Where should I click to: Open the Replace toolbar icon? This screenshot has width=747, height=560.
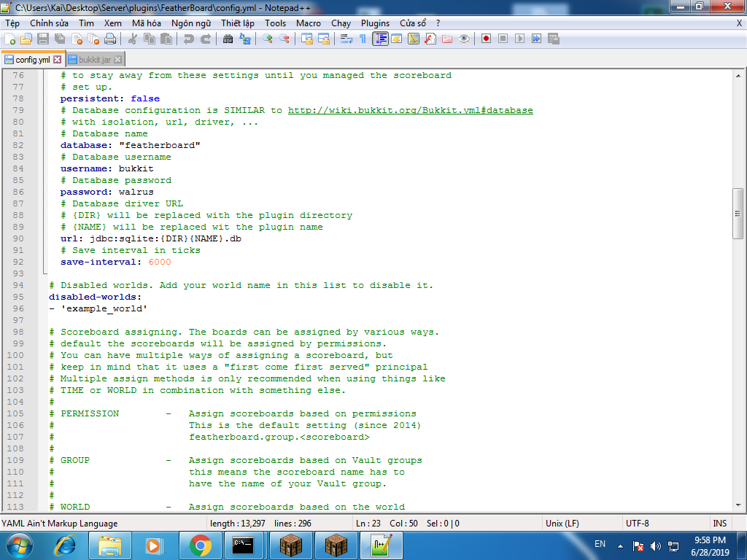point(245,39)
